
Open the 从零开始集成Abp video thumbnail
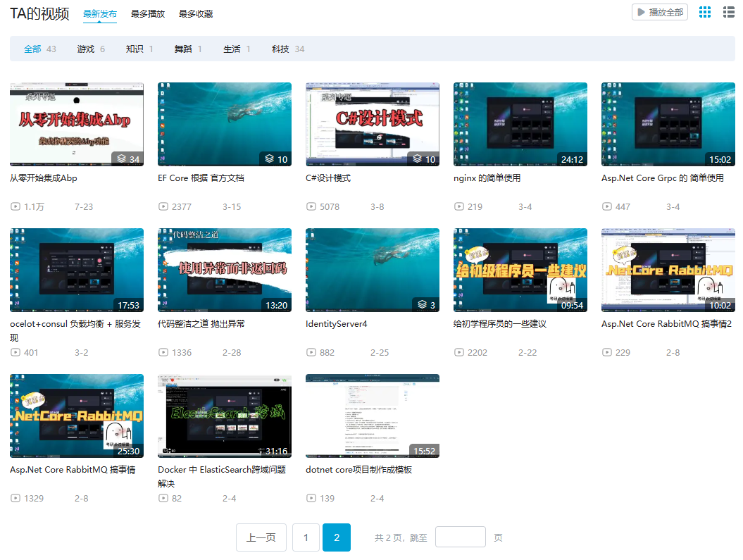click(77, 124)
